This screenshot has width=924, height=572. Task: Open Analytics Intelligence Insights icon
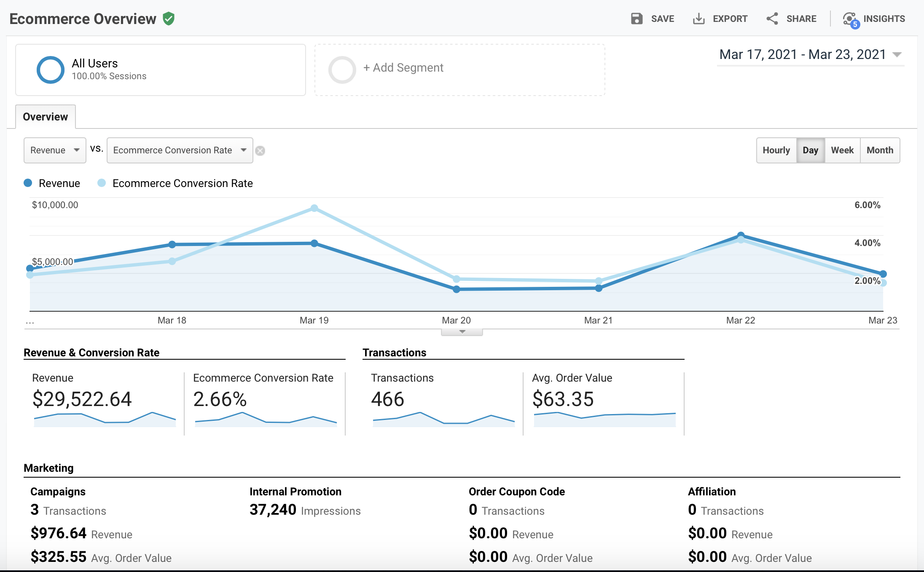tap(850, 19)
